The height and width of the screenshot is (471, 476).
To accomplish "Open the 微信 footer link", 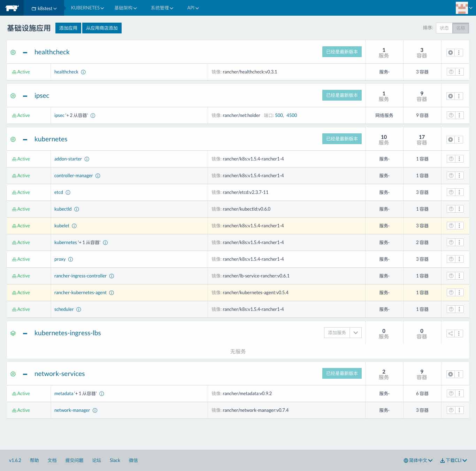I will tap(133, 460).
